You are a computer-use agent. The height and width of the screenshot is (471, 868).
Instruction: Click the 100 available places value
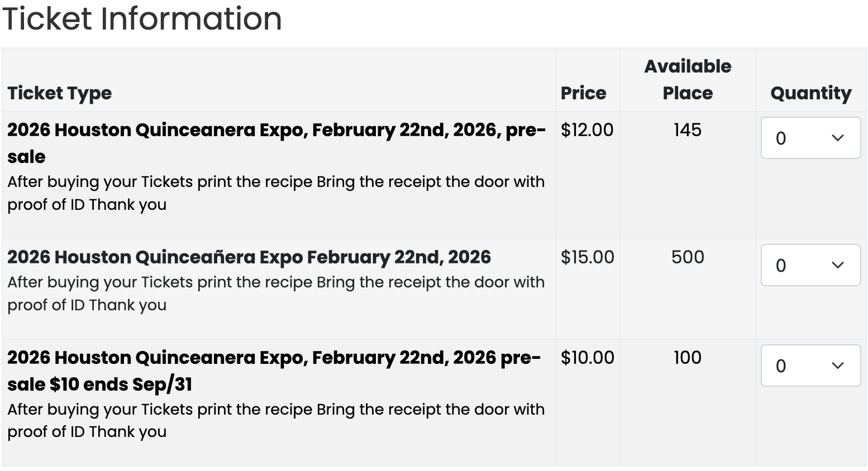688,358
